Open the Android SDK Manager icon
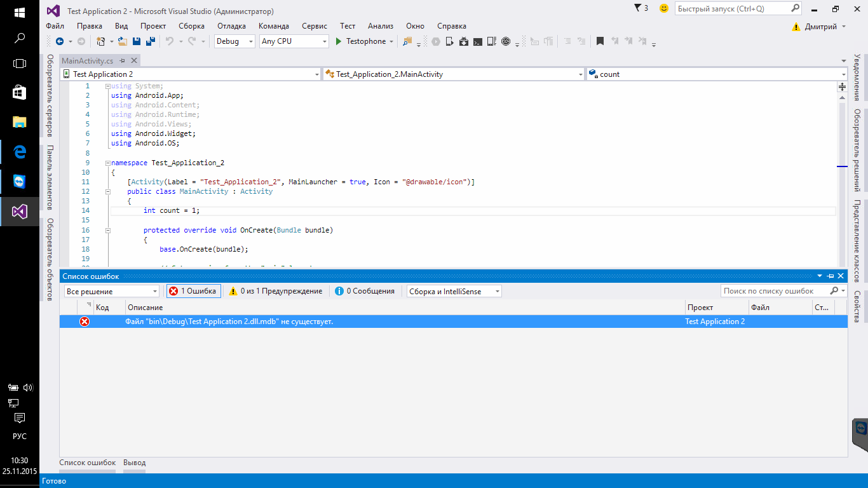 click(463, 41)
